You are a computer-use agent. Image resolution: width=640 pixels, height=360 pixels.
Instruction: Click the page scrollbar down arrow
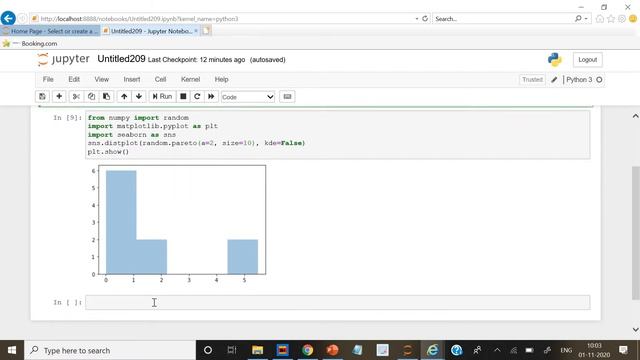click(x=636, y=329)
